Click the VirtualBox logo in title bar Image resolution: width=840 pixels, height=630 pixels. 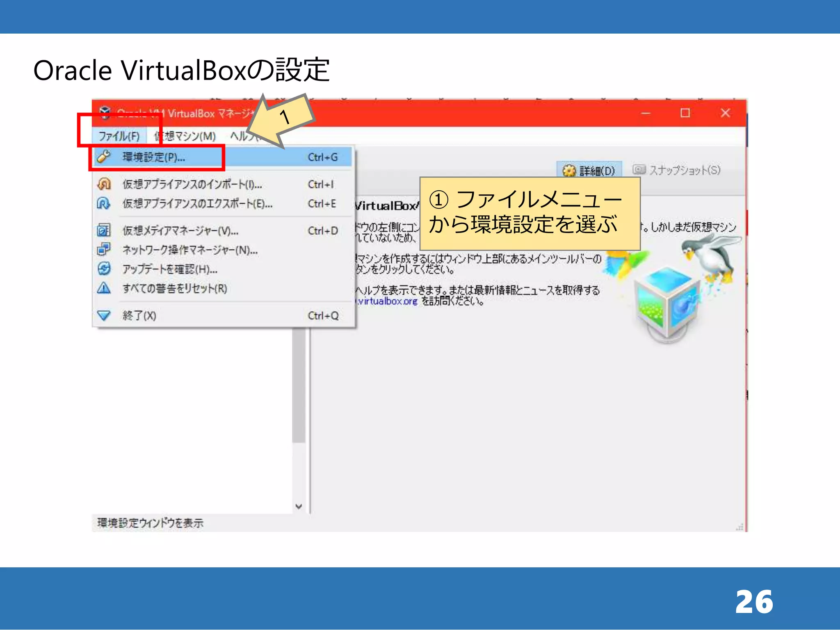coord(105,112)
